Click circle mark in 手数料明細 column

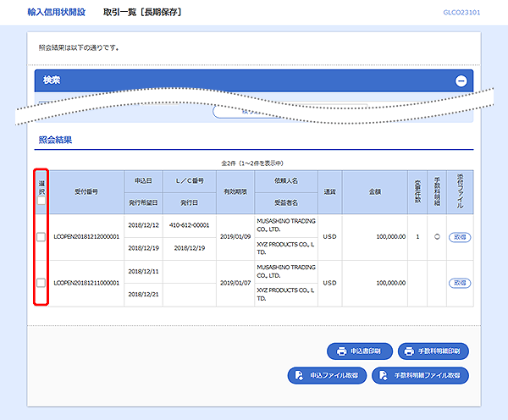point(437,236)
